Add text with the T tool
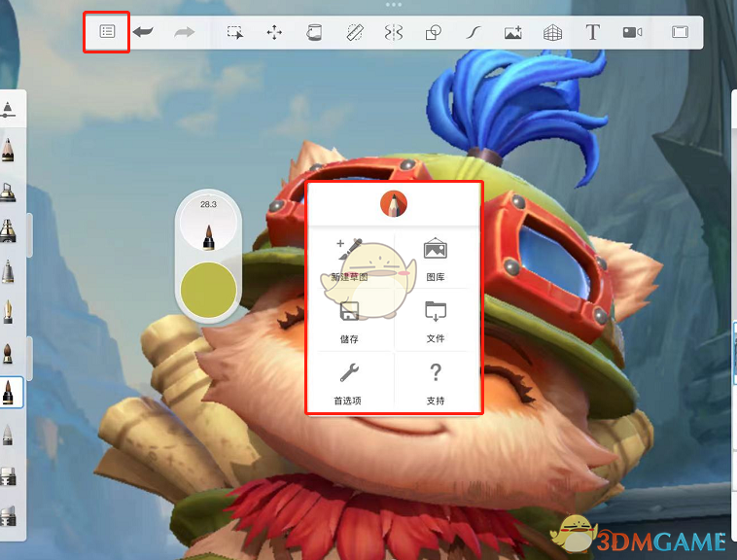737x560 pixels. coord(593,32)
